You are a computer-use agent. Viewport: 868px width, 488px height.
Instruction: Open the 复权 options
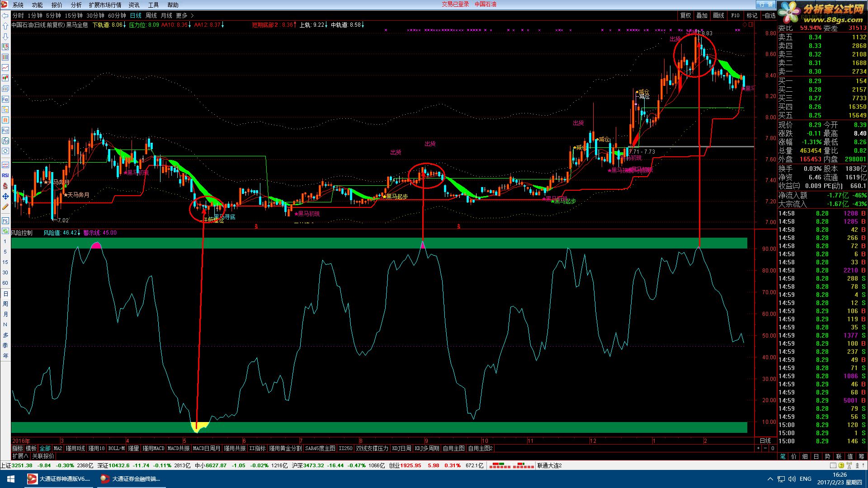[685, 15]
